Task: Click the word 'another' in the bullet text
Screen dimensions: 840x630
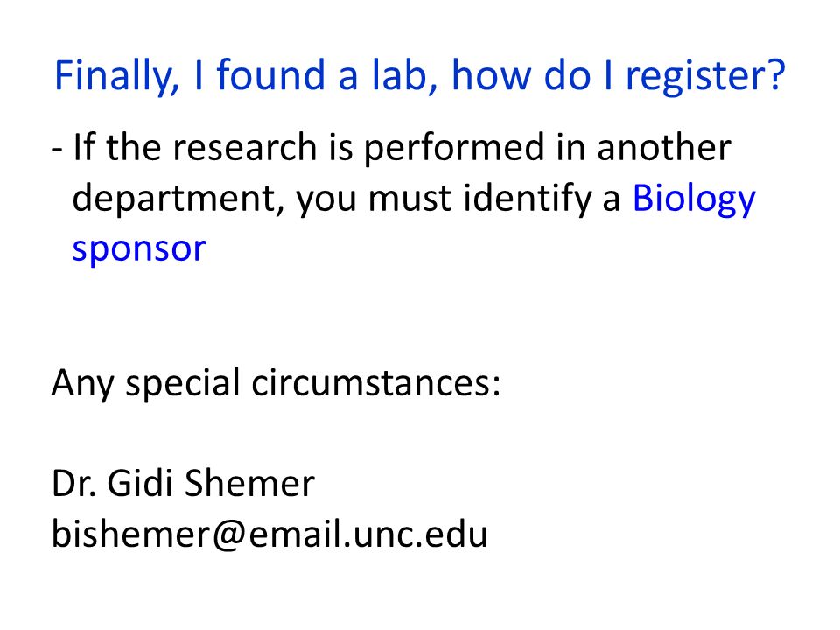Action: [664, 147]
